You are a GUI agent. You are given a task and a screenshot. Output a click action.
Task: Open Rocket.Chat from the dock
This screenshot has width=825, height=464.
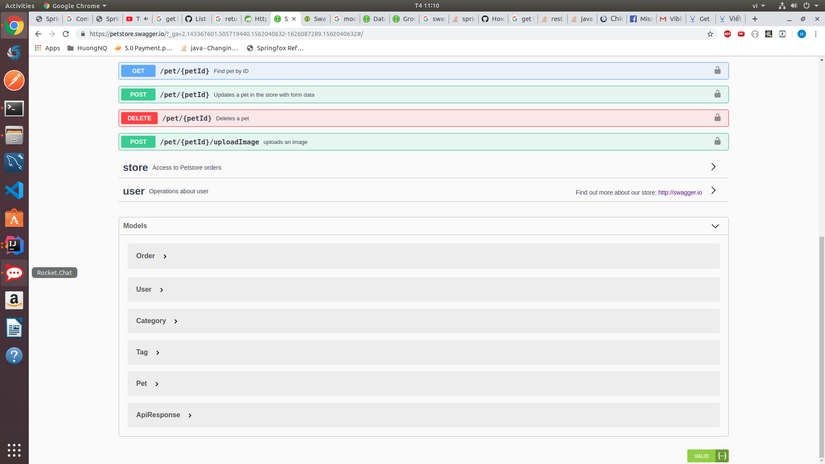pos(14,273)
